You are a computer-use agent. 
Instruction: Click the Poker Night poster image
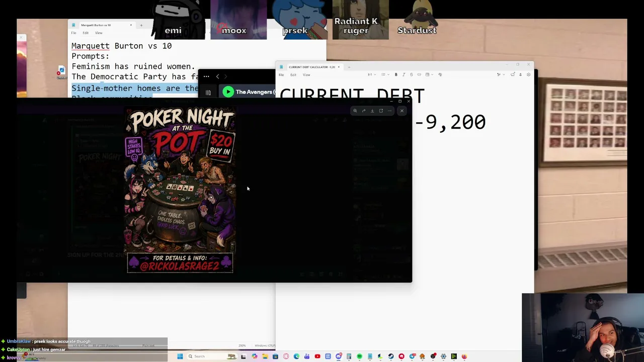180,190
